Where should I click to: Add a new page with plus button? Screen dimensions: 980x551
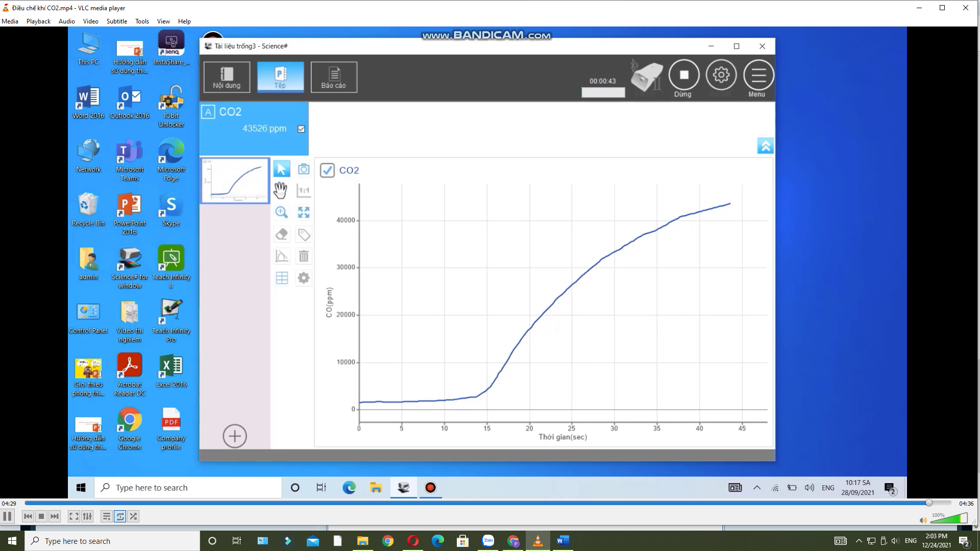tap(235, 436)
